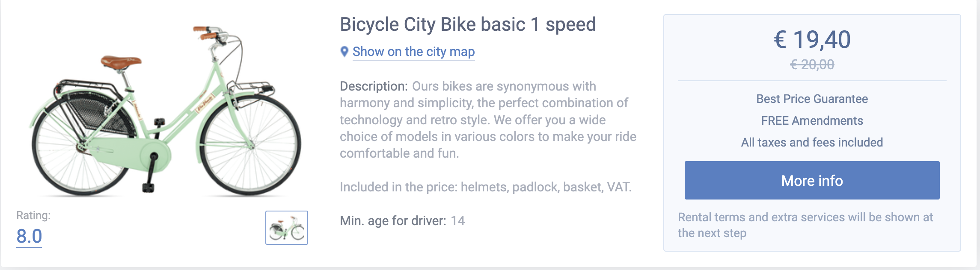The image size is (980, 270).
Task: Open the Show on the city map link
Action: pyautogui.click(x=413, y=52)
